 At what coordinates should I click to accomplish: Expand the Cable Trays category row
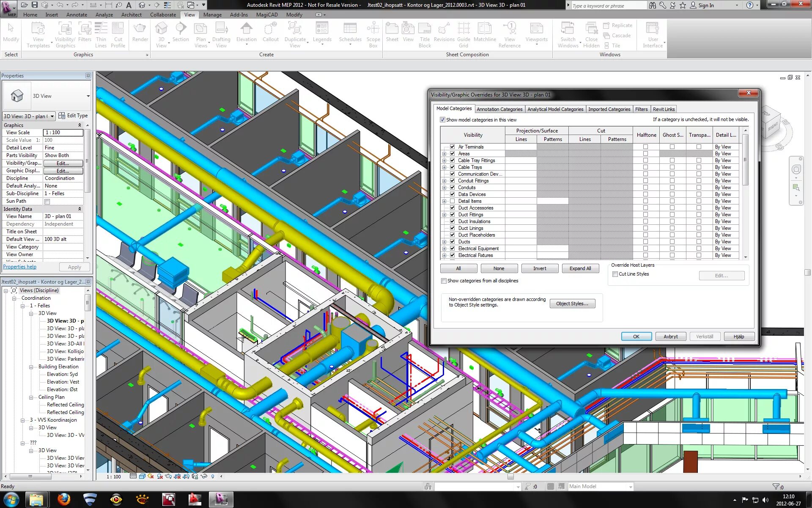pyautogui.click(x=444, y=167)
